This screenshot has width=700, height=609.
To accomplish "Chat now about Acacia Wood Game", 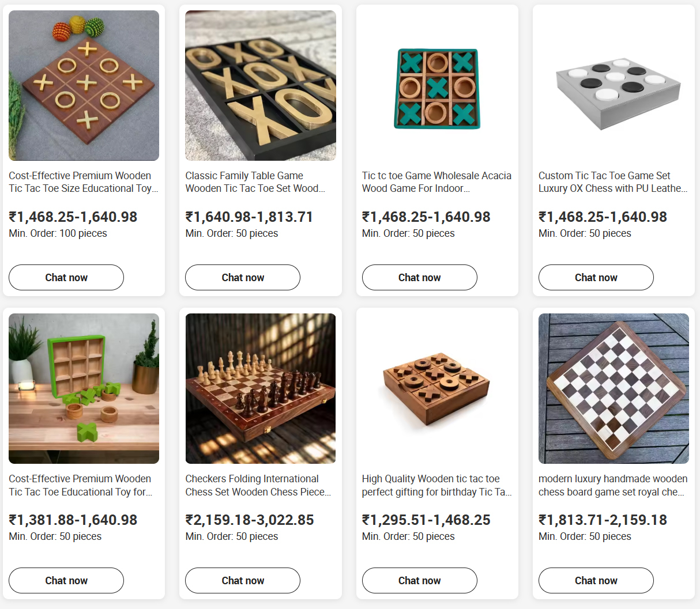I will point(420,277).
